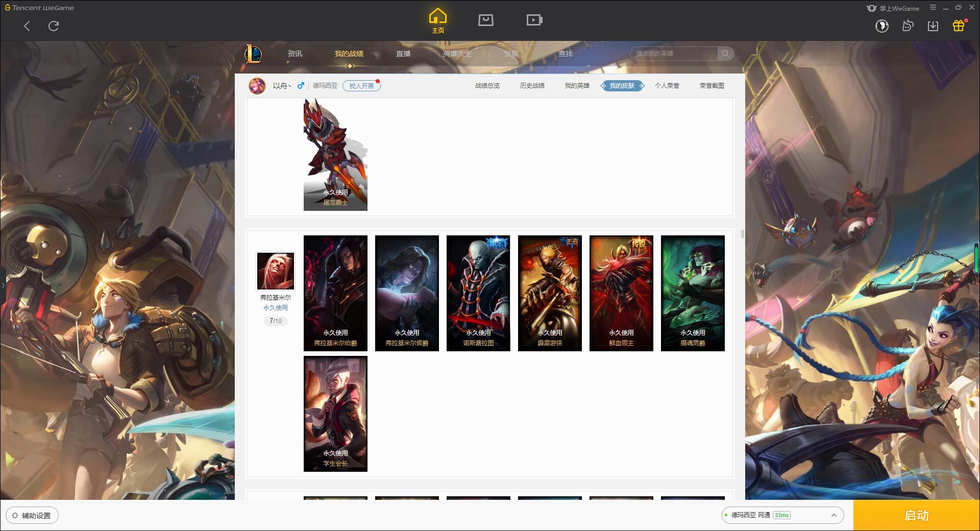
Task: Open the 资讯 news tab
Action: click(295, 54)
